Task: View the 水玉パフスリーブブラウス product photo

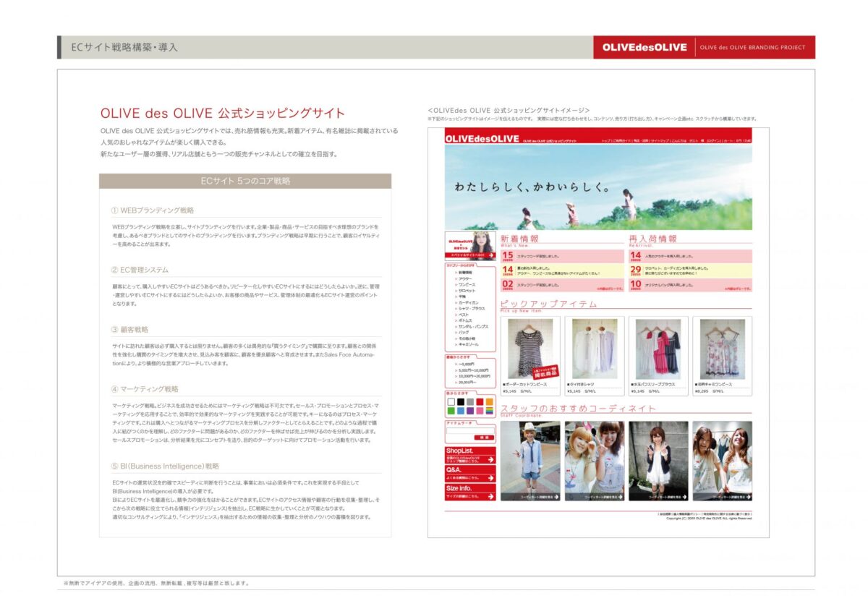Action: (658, 349)
